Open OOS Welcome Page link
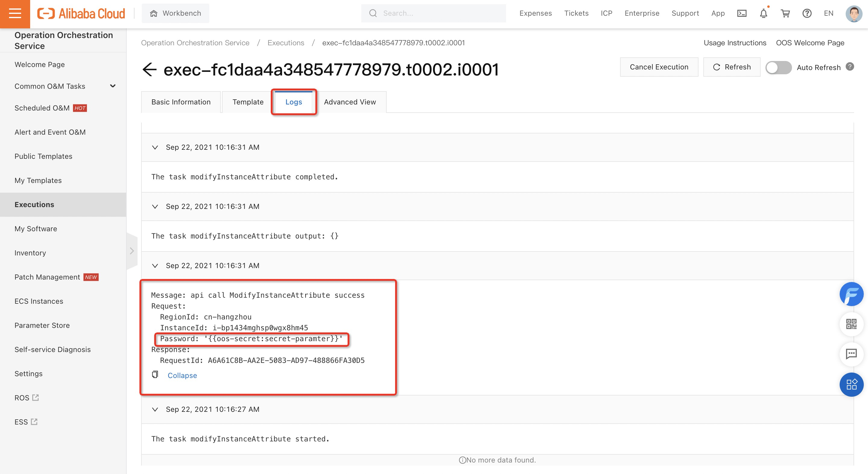868x474 pixels. tap(810, 43)
